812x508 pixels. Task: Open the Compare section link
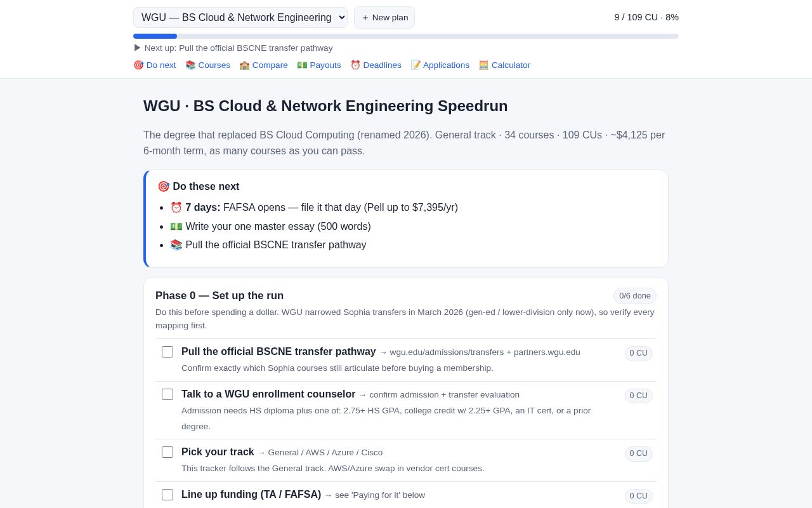[x=263, y=65]
